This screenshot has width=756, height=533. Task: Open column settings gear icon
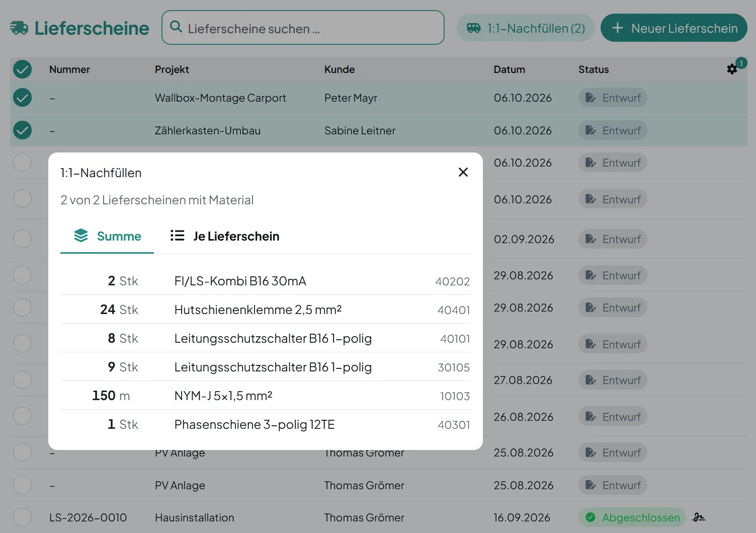[x=732, y=69]
